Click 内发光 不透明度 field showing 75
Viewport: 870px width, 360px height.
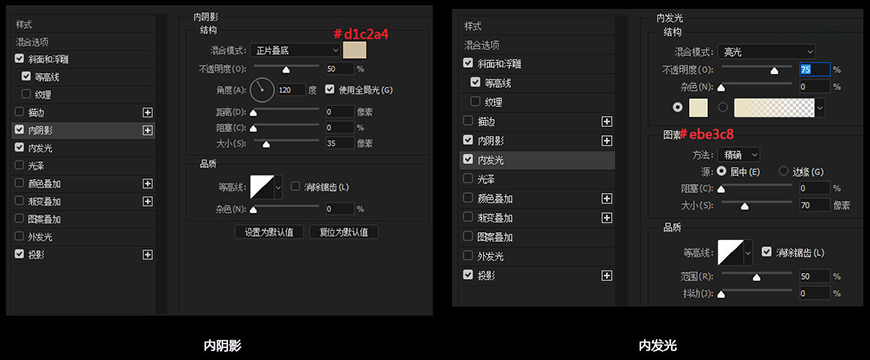[815, 70]
